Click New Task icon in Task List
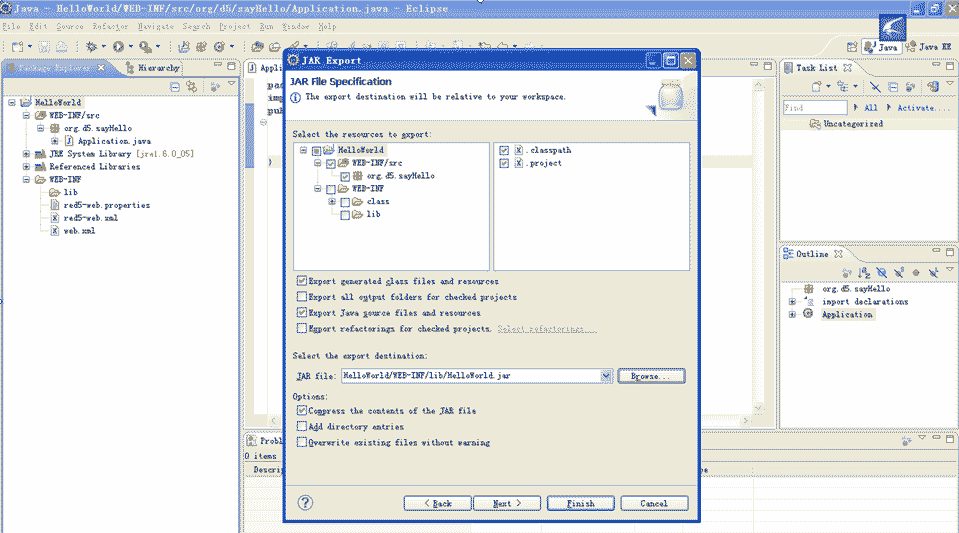The width and height of the screenshot is (959, 533). click(816, 87)
